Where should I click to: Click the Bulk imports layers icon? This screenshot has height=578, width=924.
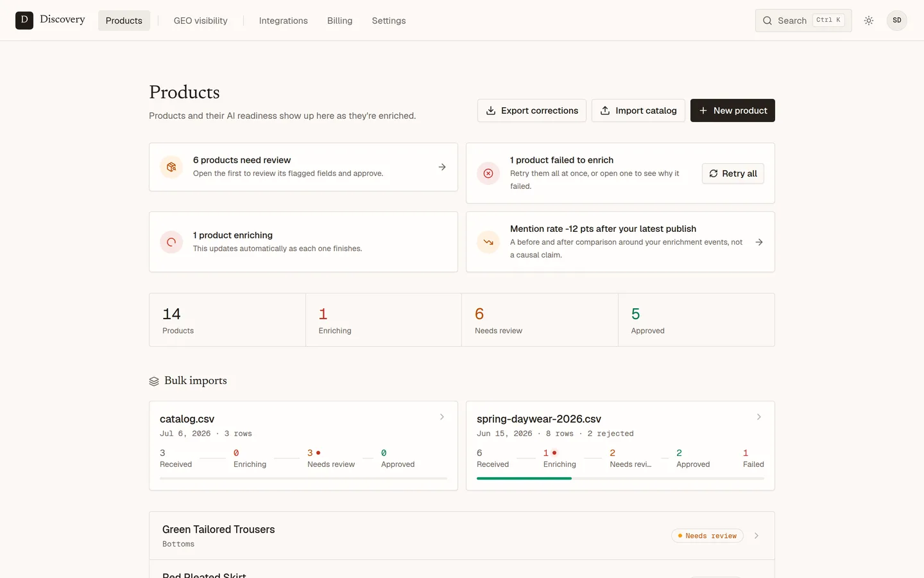pos(154,381)
